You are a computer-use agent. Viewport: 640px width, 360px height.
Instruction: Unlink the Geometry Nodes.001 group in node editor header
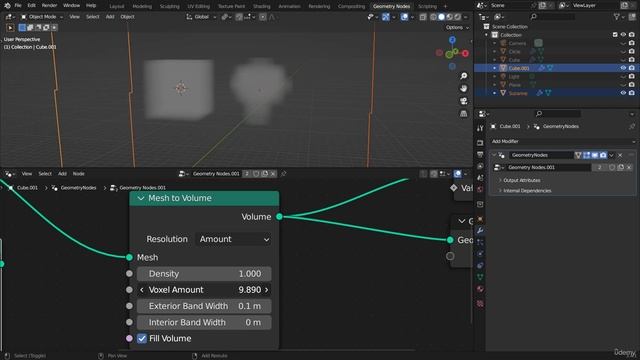[273, 173]
